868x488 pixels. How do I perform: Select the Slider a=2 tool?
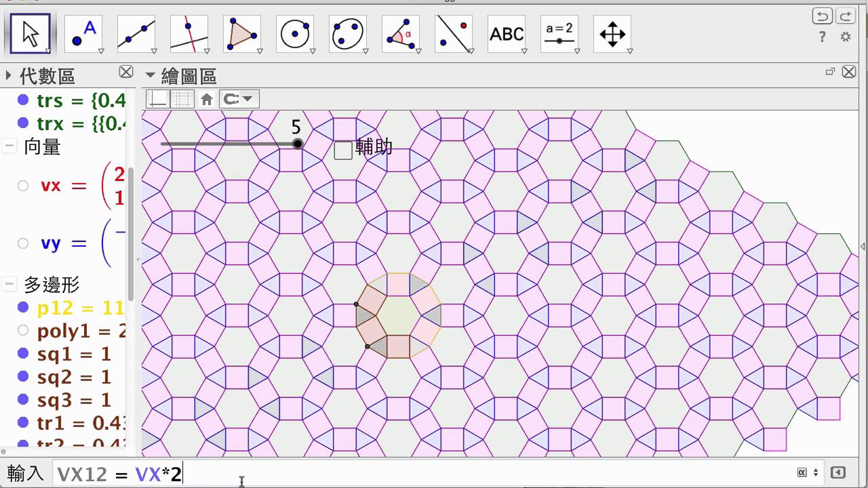[559, 33]
